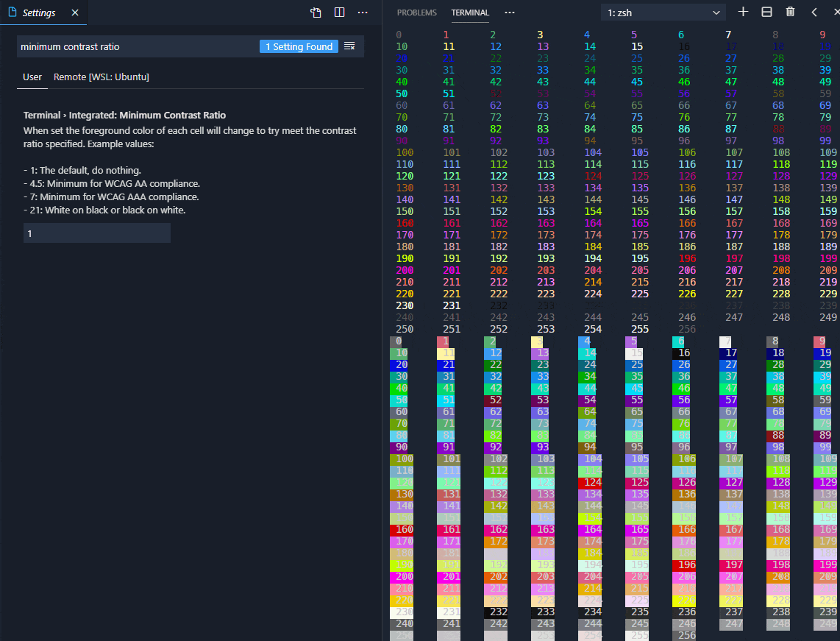840x641 pixels.
Task: Clear the settings search filter icon
Action: tap(349, 46)
